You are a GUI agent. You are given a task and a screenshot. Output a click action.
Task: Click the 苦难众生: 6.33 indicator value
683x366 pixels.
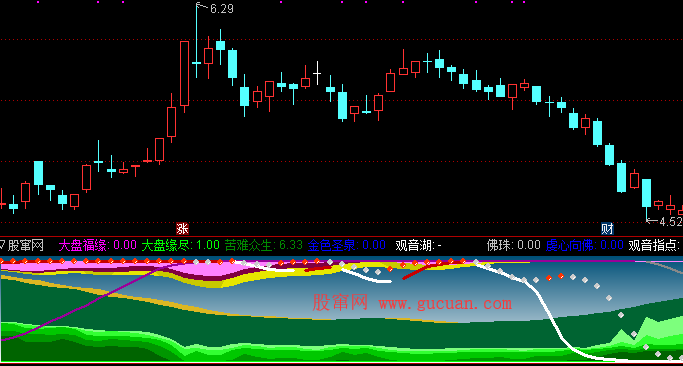(264, 246)
